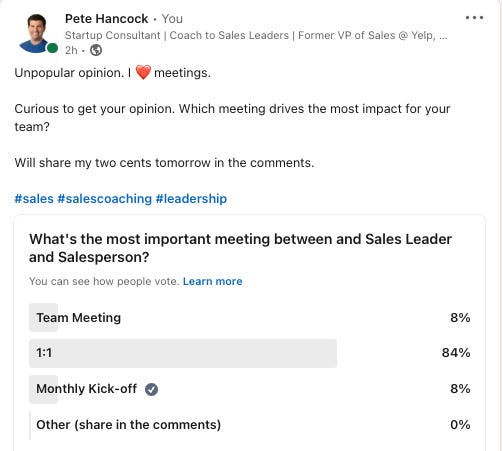
Task: Click the truncated Startup Consultant headline
Action: coord(256,35)
